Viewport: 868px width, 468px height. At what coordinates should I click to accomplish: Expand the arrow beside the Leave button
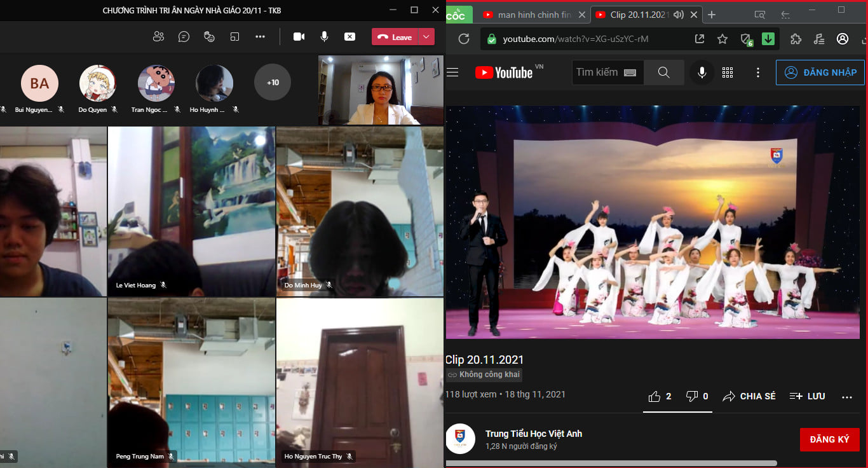click(x=426, y=37)
